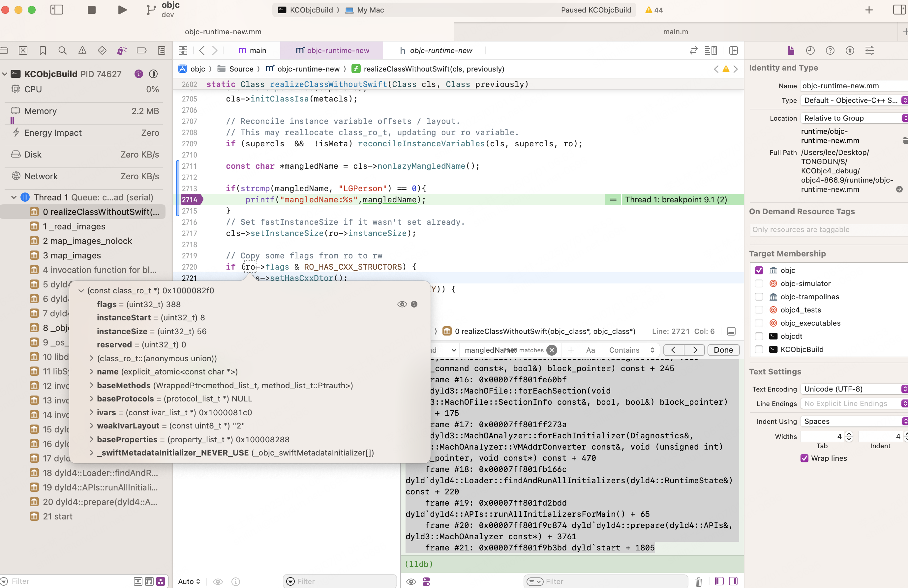This screenshot has height=588, width=908.
Task: Select the 3 map_images stack frame
Action: pyautogui.click(x=72, y=255)
